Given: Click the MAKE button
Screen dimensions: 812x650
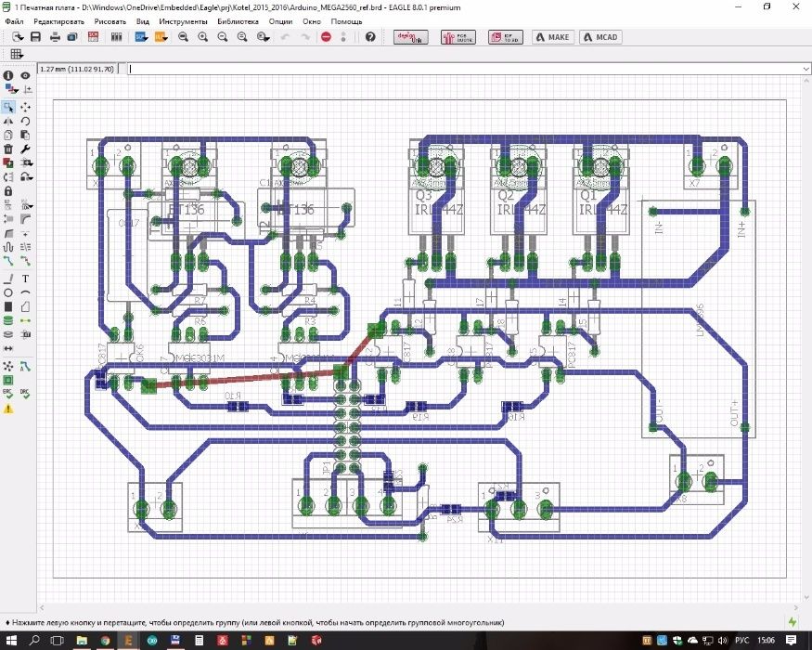Looking at the screenshot, I should click(553, 37).
